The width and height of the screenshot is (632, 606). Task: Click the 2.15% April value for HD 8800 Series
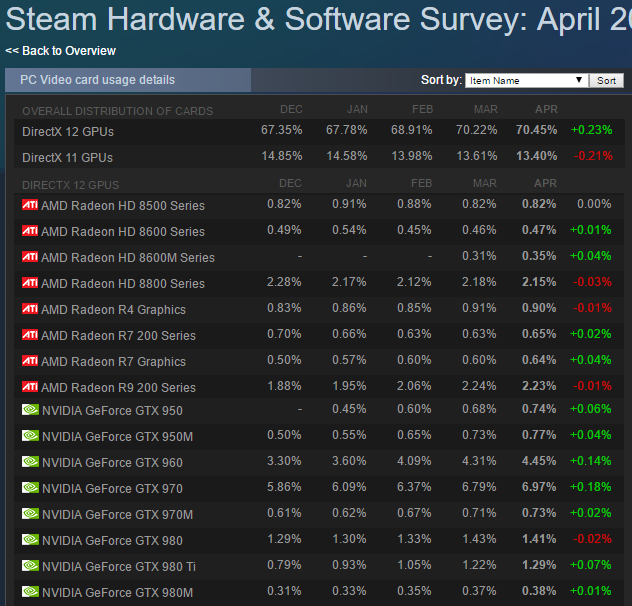pos(539,281)
